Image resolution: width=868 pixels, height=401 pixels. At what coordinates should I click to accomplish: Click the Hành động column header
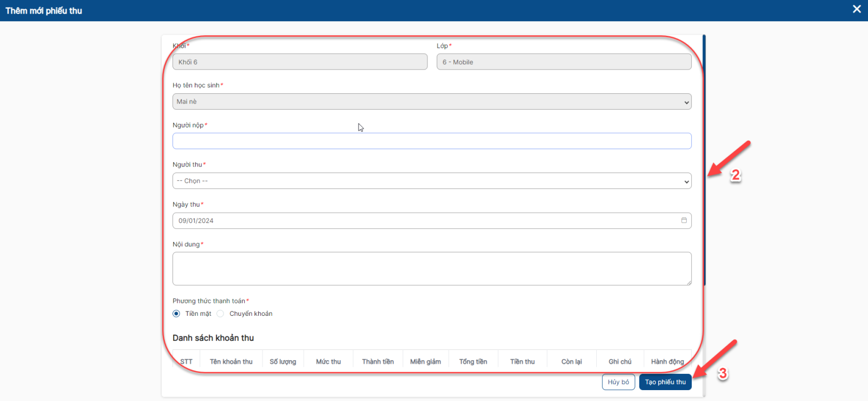click(668, 361)
